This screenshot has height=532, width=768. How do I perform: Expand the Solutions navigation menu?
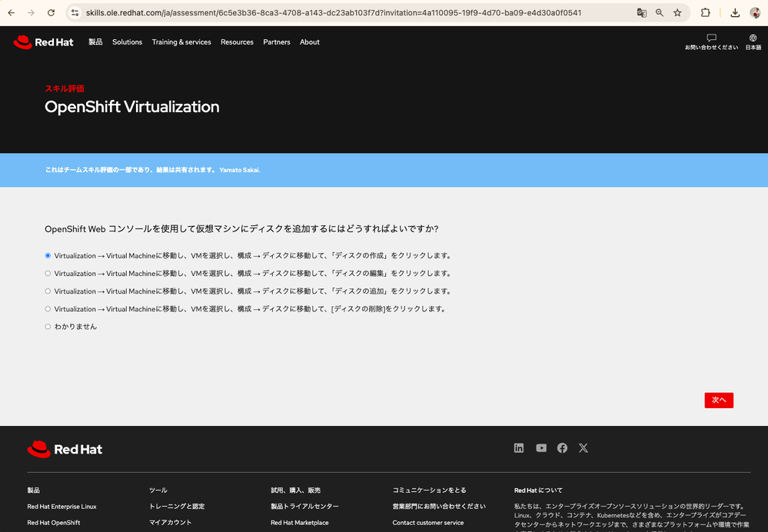pyautogui.click(x=127, y=42)
